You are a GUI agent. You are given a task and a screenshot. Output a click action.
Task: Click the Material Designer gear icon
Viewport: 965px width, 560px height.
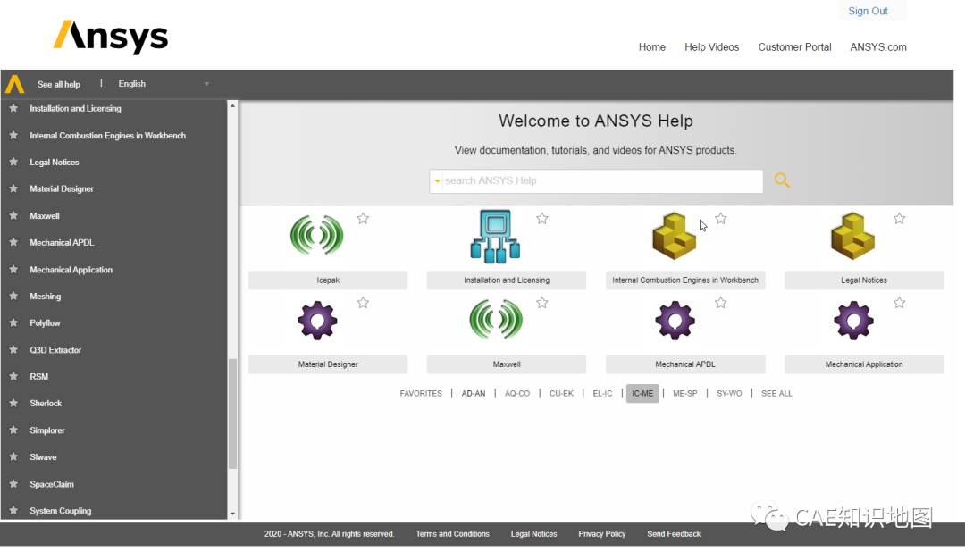tap(316, 320)
